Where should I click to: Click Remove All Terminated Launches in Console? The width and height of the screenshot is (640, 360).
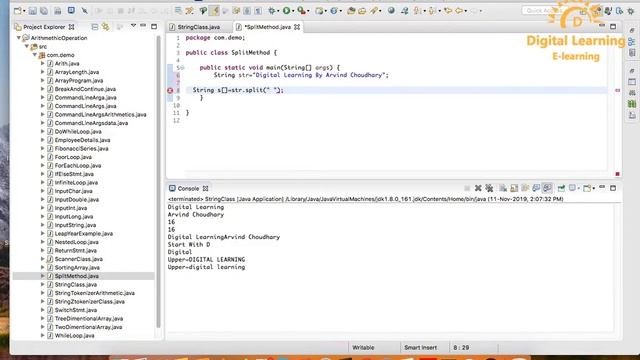coord(489,188)
